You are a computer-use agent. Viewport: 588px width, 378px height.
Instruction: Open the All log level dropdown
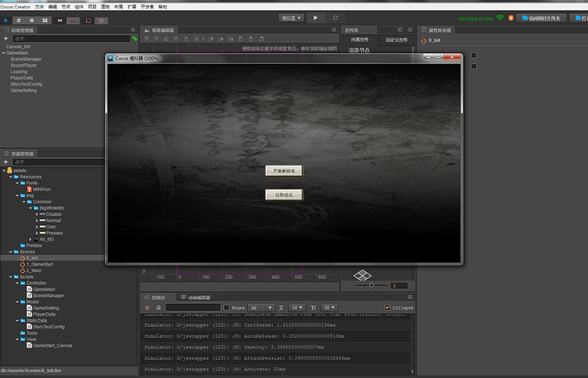pyautogui.click(x=262, y=307)
